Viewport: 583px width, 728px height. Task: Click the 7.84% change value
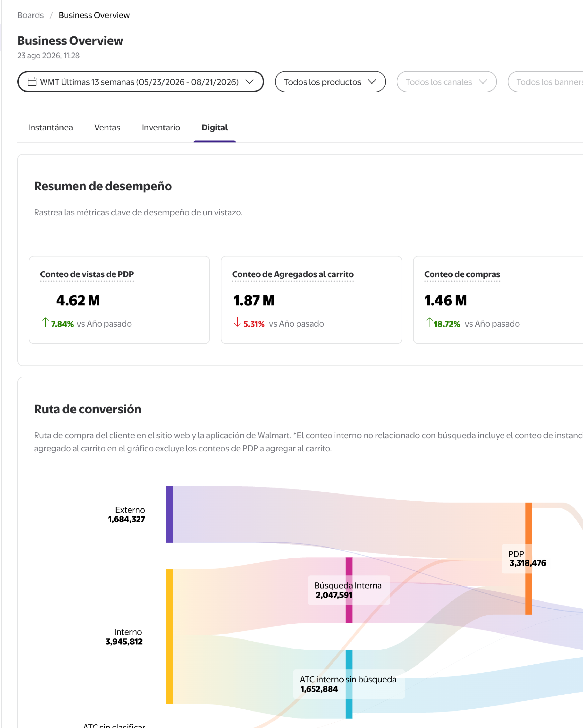pos(62,324)
